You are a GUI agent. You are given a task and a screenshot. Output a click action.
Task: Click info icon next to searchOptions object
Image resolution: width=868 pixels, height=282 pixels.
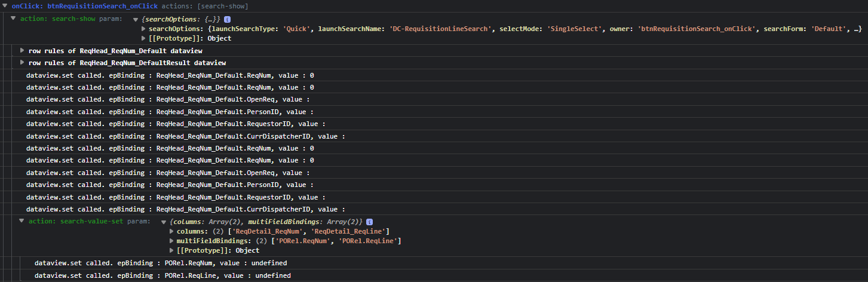[227, 20]
